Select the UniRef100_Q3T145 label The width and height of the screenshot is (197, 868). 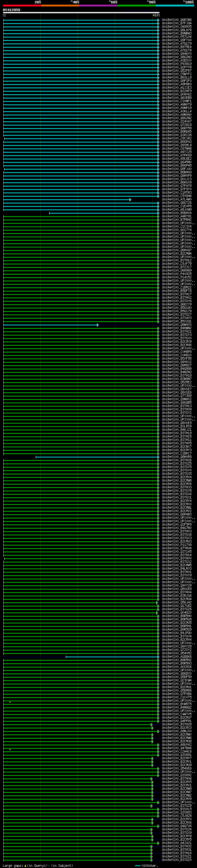(177, 551)
